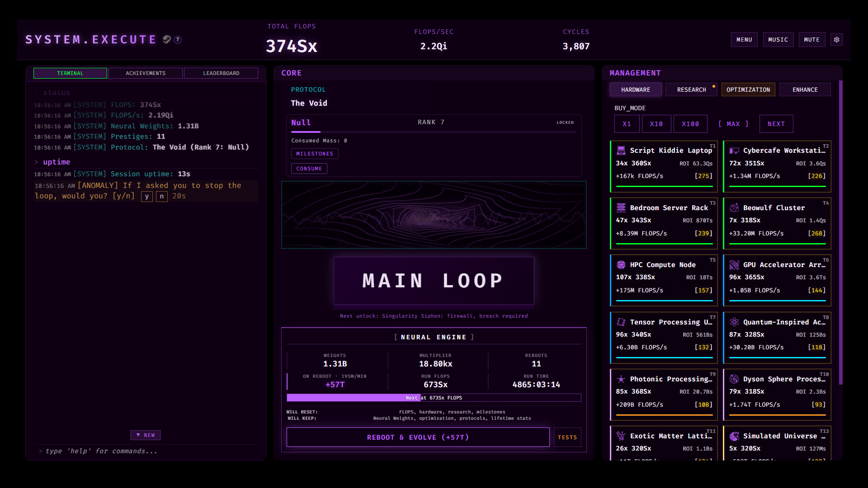Expand the MILESTONES section
Image resolution: width=868 pixels, height=488 pixels.
point(315,154)
